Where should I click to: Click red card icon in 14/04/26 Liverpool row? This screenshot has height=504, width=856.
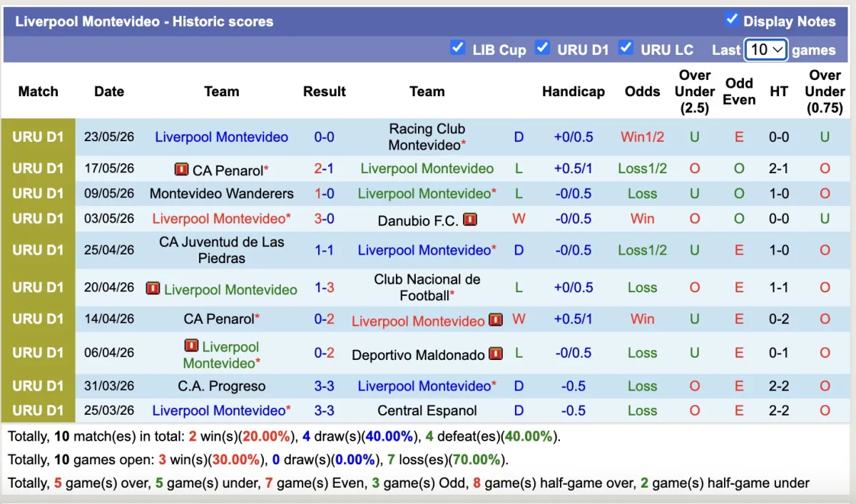pos(496,320)
